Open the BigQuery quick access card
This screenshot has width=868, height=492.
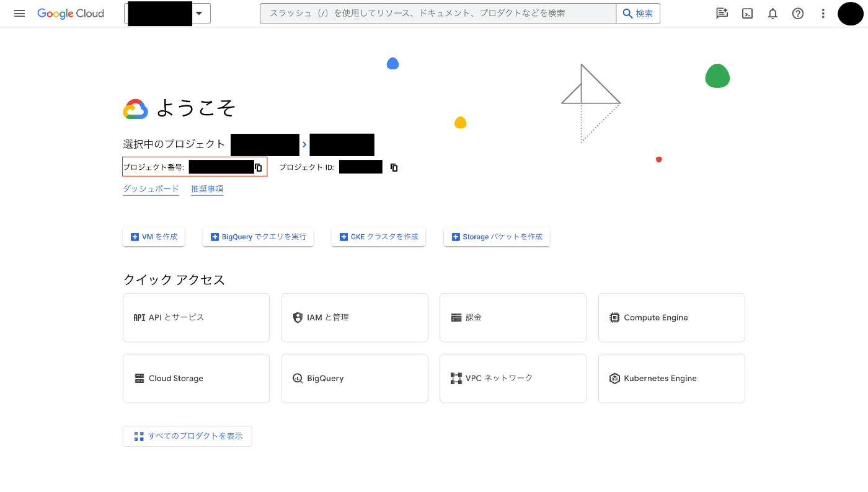pyautogui.click(x=355, y=378)
